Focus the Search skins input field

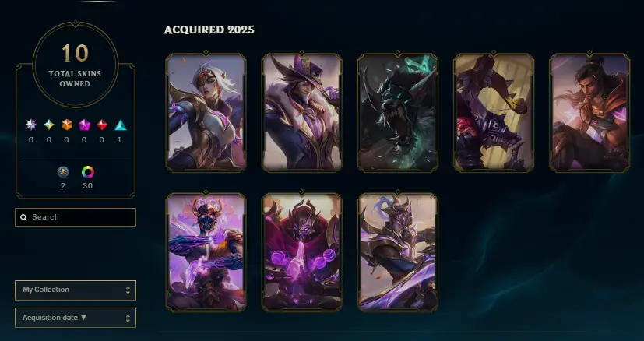pyautogui.click(x=76, y=217)
